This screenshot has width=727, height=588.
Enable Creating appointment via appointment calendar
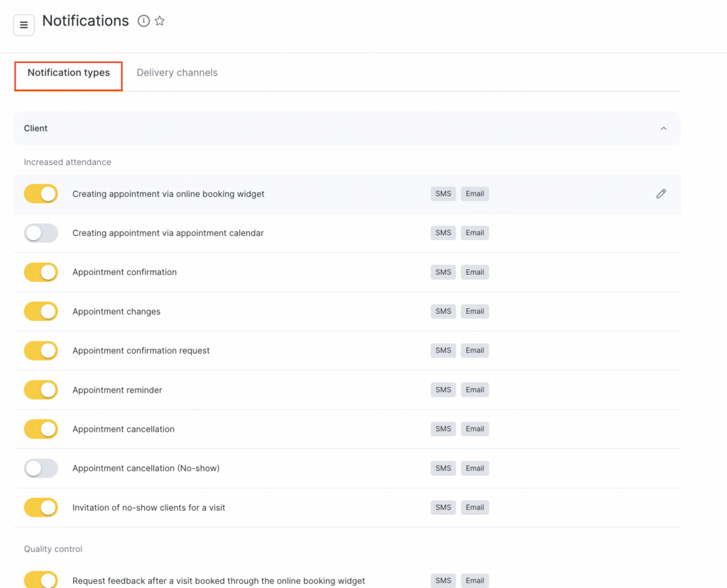tap(41, 233)
